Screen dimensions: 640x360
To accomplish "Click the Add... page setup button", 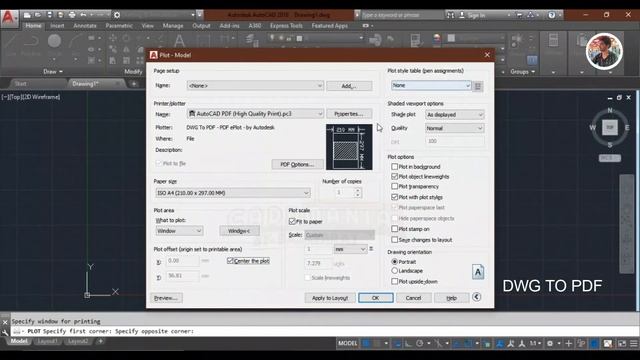I will pyautogui.click(x=349, y=86).
